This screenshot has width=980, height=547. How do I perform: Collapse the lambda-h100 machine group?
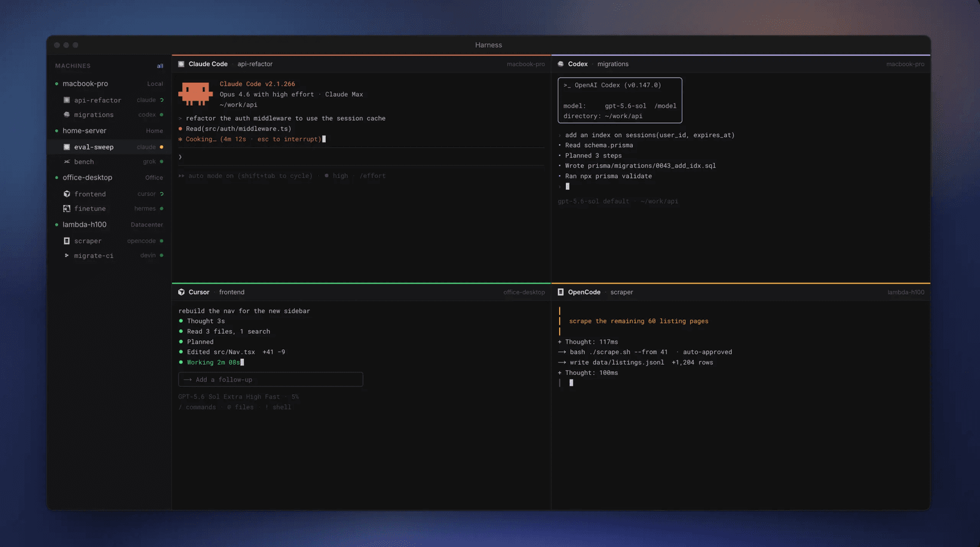click(109, 225)
